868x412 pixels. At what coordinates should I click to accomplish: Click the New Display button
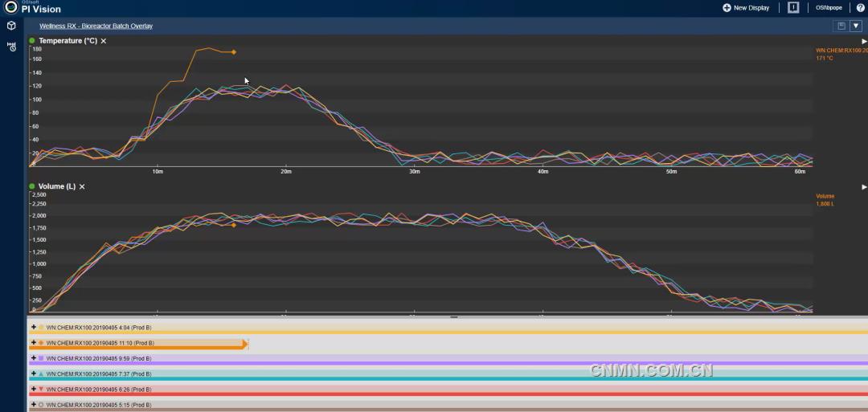coord(746,7)
